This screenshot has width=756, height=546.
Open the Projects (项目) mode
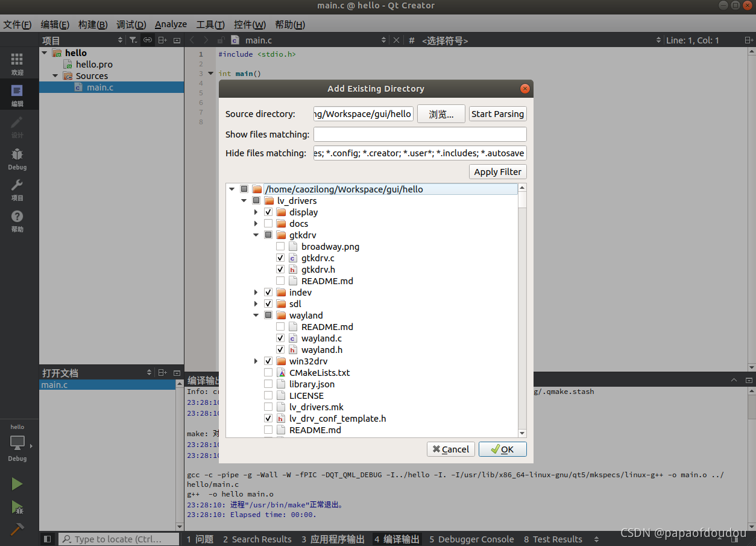(x=17, y=189)
